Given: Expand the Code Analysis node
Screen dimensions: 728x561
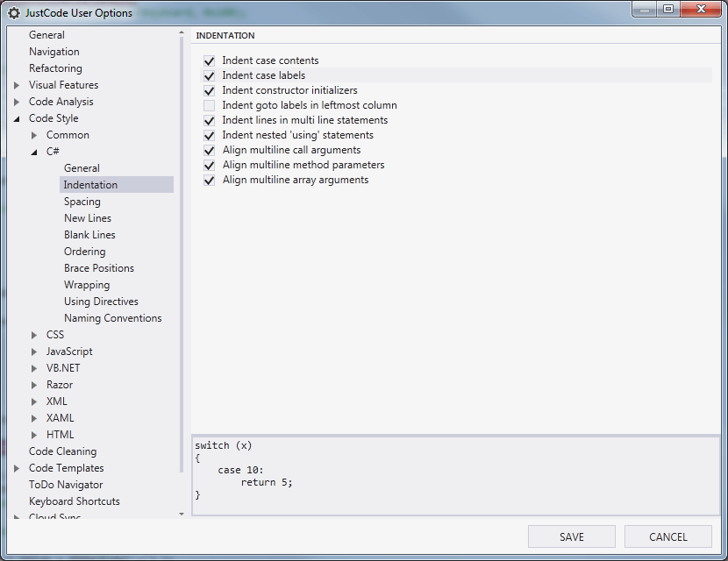Looking at the screenshot, I should point(17,102).
